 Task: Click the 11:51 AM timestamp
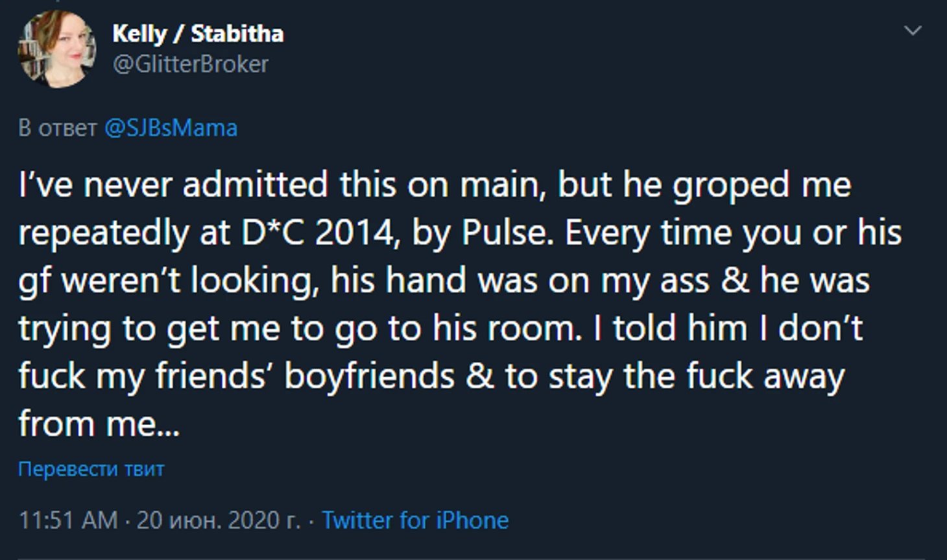coord(68,520)
